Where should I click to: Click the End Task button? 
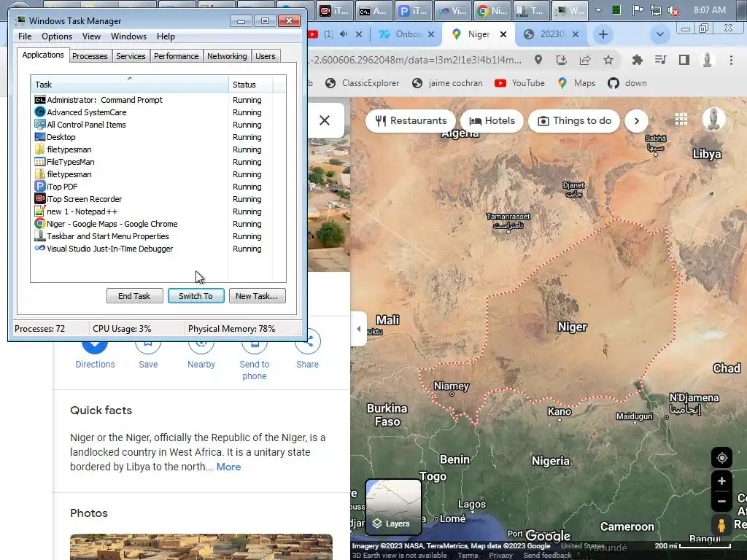134,296
